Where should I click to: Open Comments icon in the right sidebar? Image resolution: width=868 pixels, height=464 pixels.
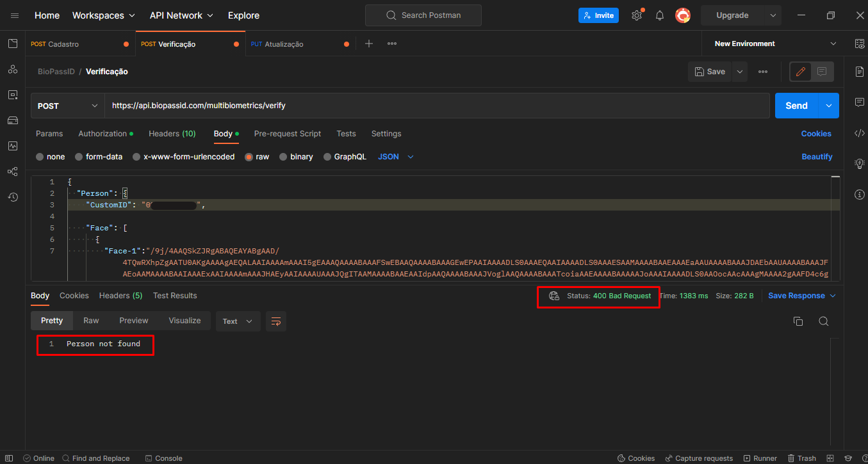860,102
